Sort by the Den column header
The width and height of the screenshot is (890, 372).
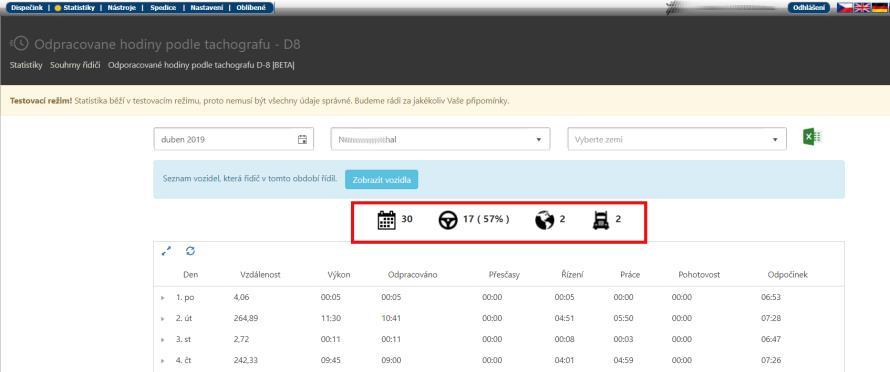[x=191, y=275]
